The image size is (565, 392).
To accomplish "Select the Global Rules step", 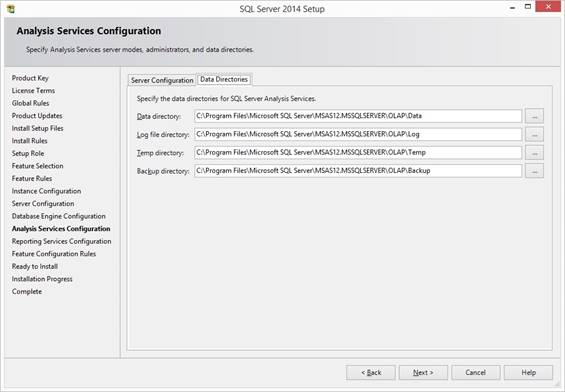I will coord(30,103).
